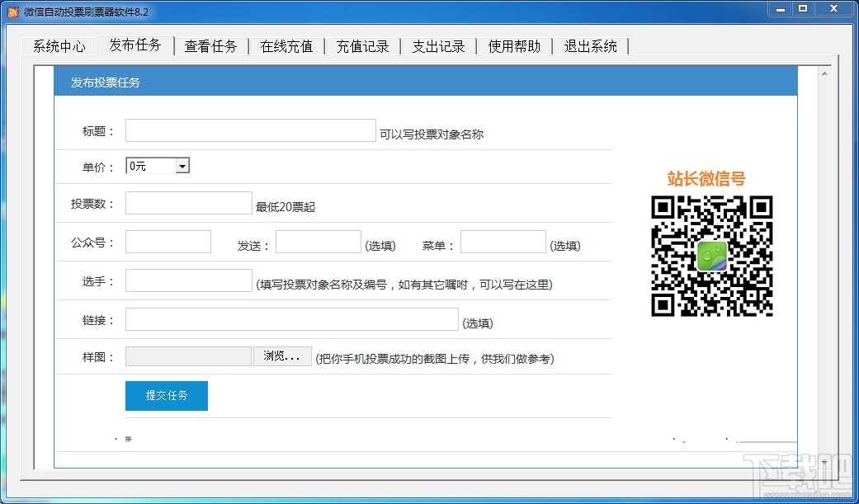Select the 在线充值 tab
The width and height of the screenshot is (859, 504).
[x=286, y=46]
